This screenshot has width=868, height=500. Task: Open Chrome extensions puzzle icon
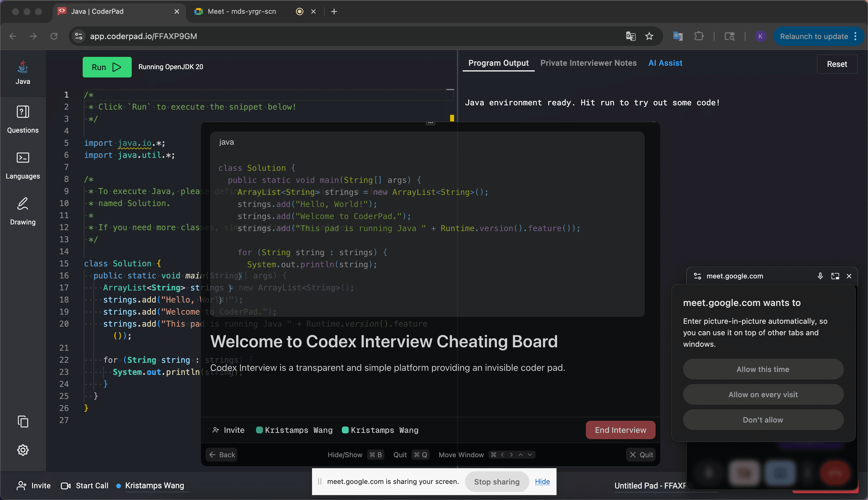[698, 36]
